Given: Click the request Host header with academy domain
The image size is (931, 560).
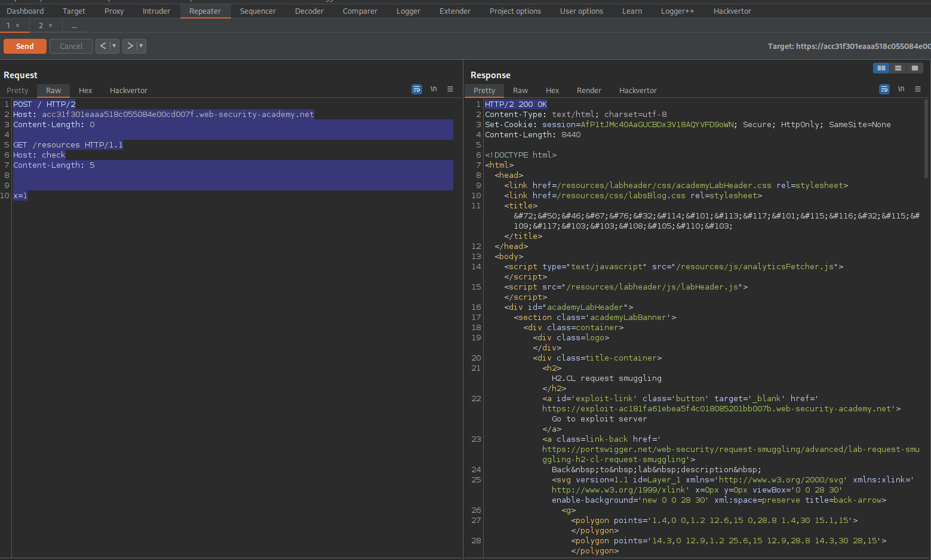Looking at the screenshot, I should click(x=164, y=114).
